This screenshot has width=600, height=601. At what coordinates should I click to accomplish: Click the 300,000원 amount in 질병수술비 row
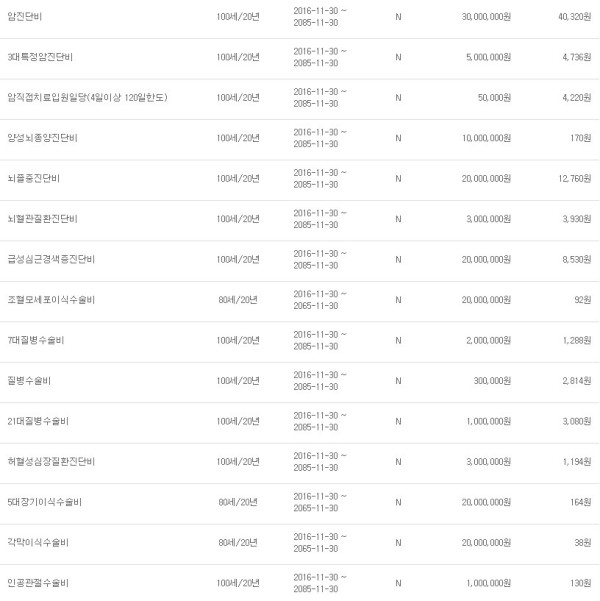point(492,381)
